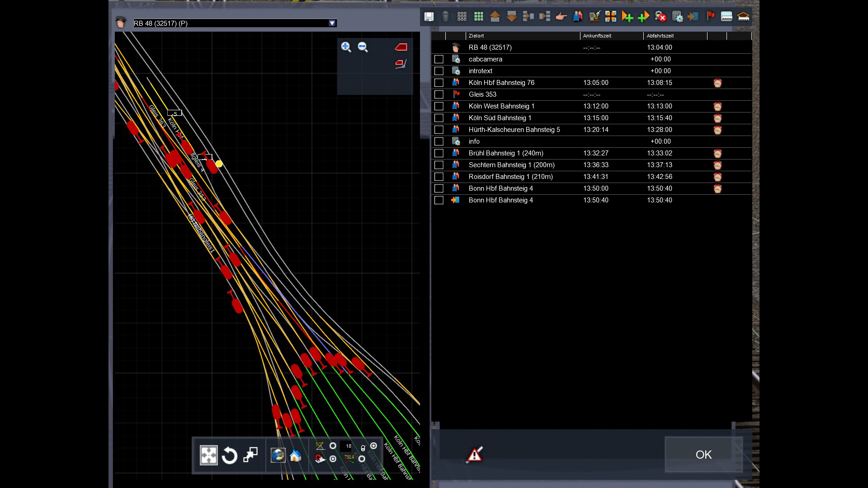
Task: Toggle the TS14 track radio button
Action: pyautogui.click(x=362, y=459)
